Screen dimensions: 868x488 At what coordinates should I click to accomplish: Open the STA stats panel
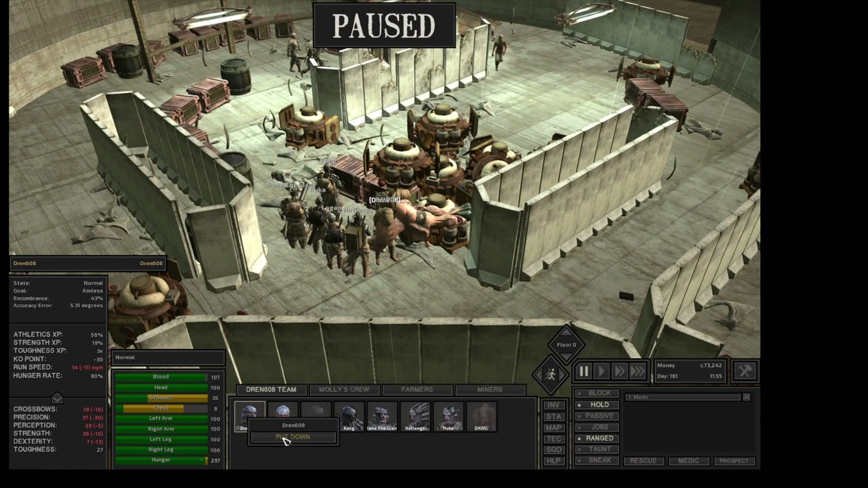(554, 416)
